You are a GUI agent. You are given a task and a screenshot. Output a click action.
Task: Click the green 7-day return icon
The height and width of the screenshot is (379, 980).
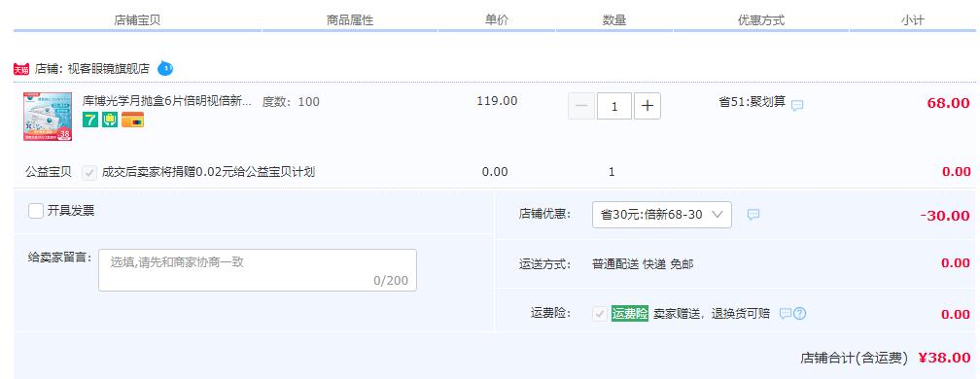point(90,120)
